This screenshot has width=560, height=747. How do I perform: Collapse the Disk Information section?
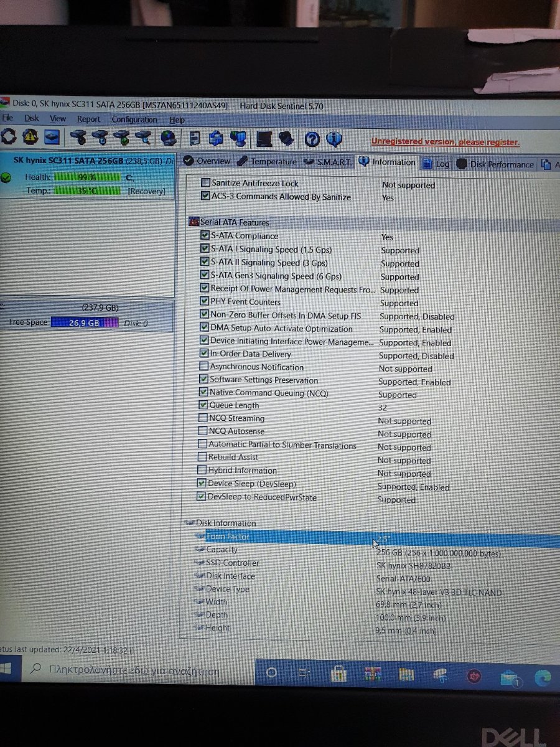[190, 522]
